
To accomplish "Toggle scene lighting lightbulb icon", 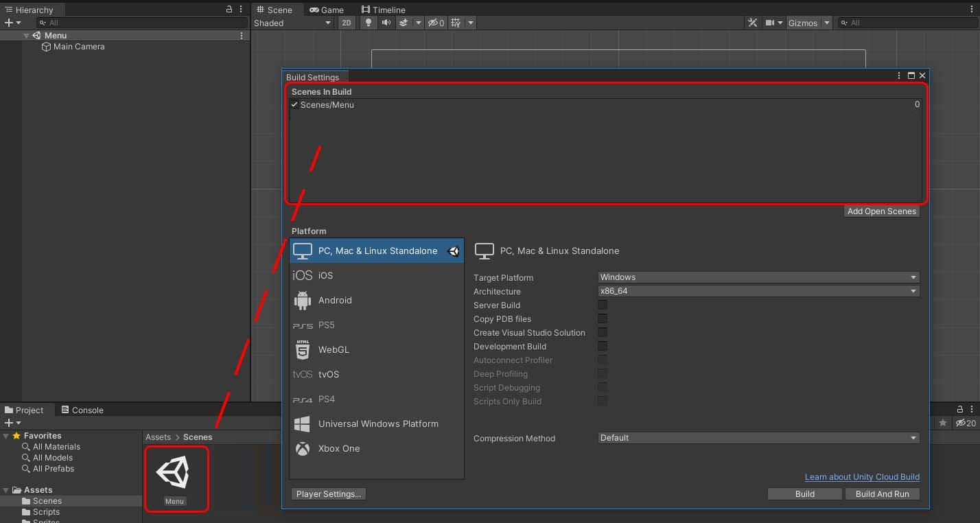I will pyautogui.click(x=369, y=23).
